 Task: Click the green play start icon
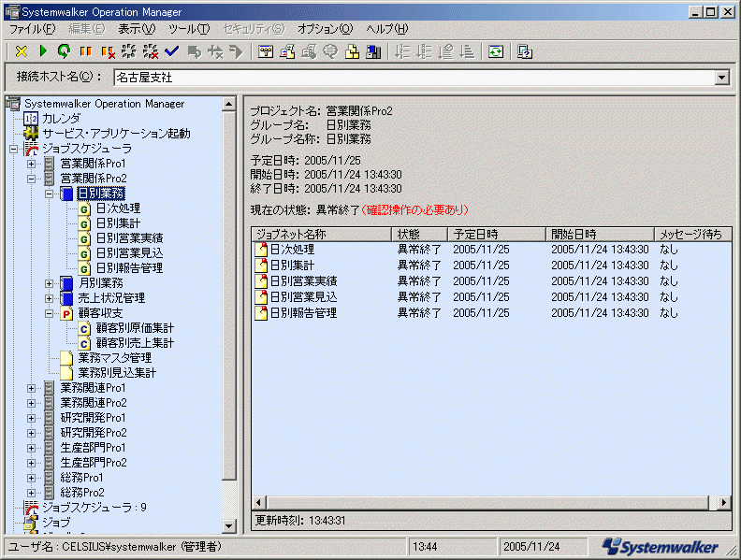(43, 51)
